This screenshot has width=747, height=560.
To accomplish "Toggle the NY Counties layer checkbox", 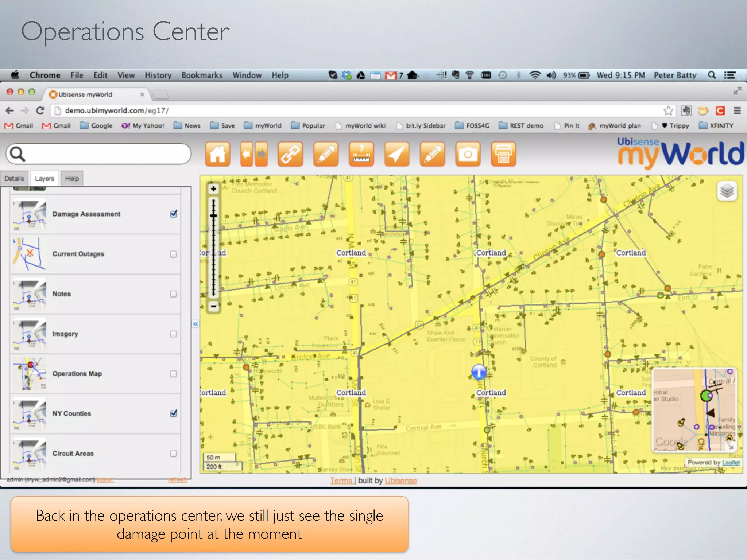I will point(174,413).
